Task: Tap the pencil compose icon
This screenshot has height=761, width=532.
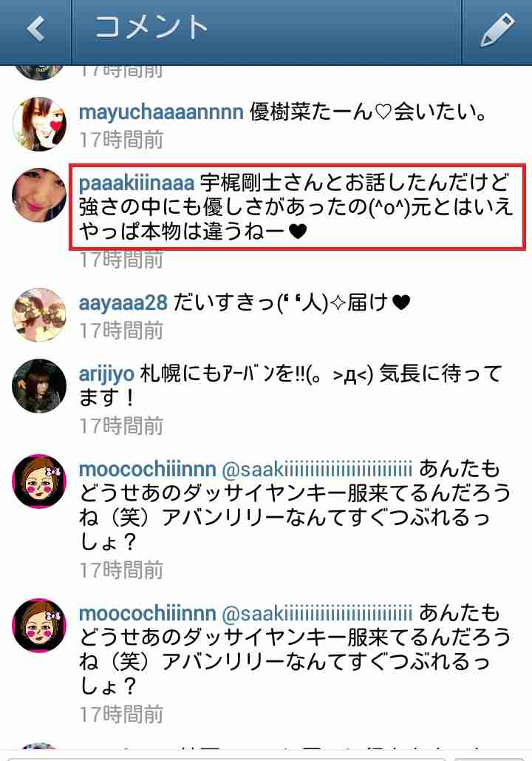Action: (497, 30)
